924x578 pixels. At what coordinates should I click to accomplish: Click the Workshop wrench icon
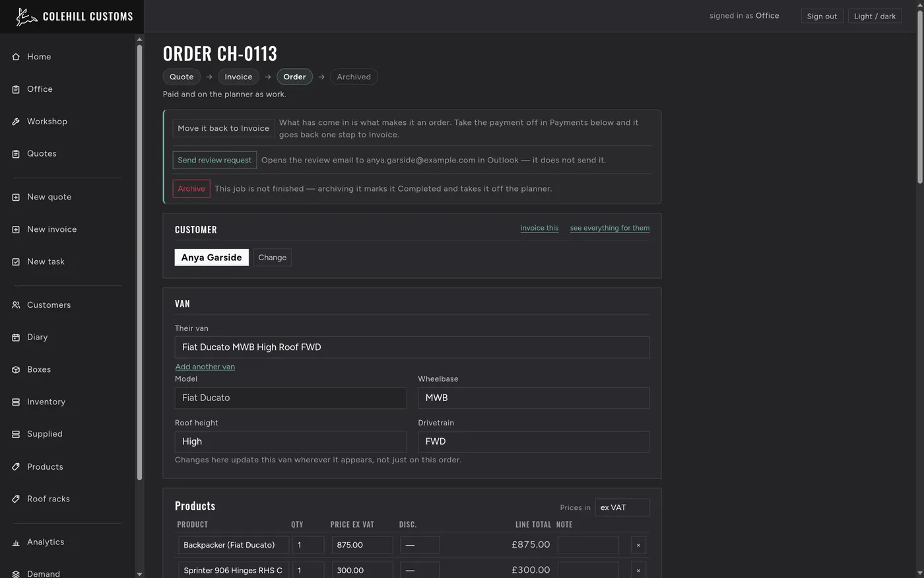click(x=16, y=122)
